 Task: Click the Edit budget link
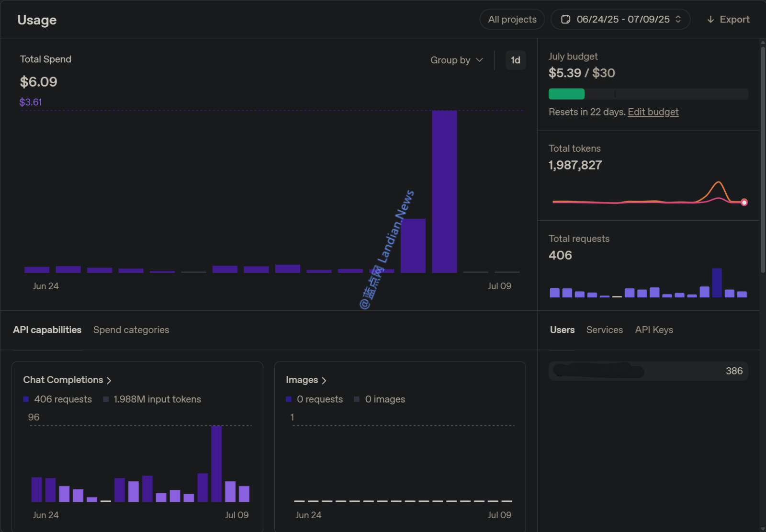pos(653,112)
